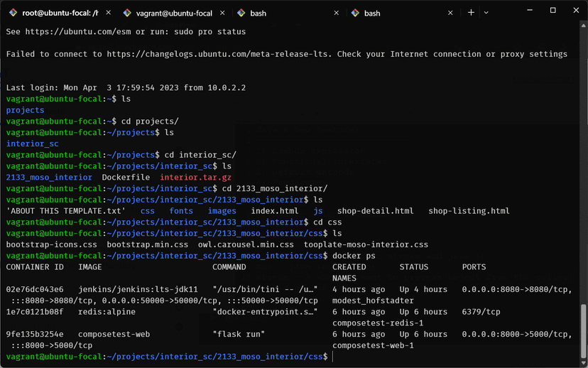The image size is (588, 368).
Task: Click the vagrant@ubuntu-focal tab icon
Action: tap(127, 13)
